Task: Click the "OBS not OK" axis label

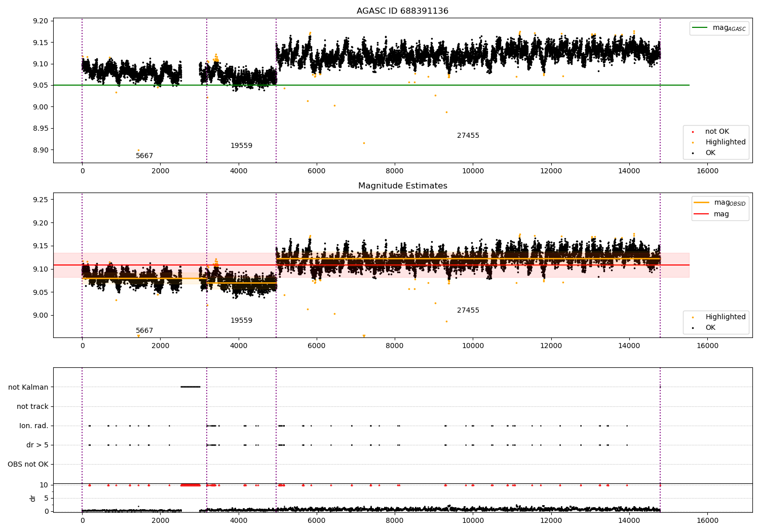Action: (x=28, y=464)
